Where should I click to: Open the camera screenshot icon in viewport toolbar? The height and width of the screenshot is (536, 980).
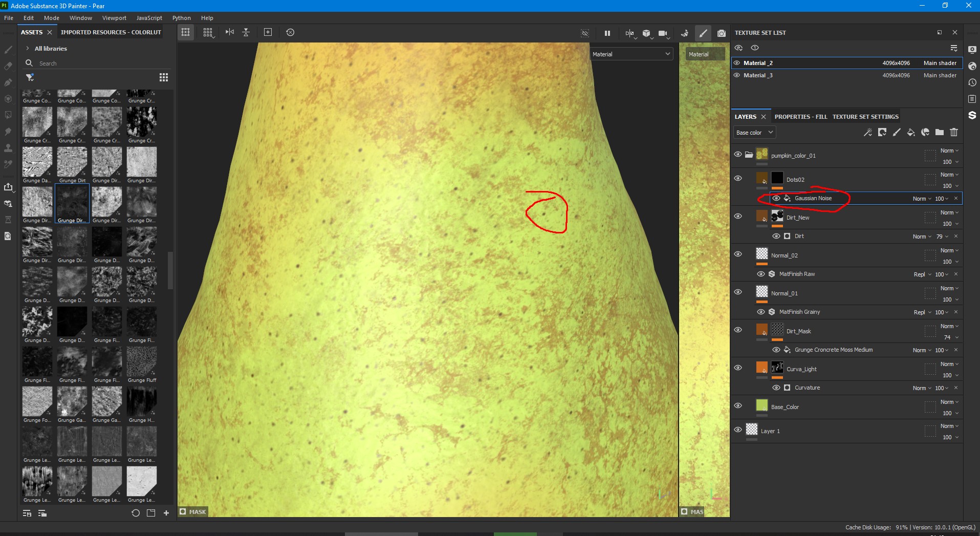click(722, 33)
